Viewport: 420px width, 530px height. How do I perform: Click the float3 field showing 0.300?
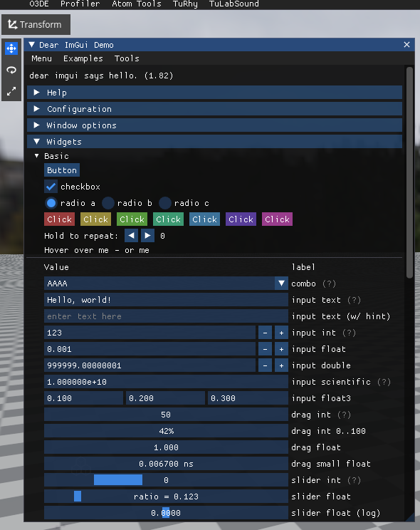(248, 398)
